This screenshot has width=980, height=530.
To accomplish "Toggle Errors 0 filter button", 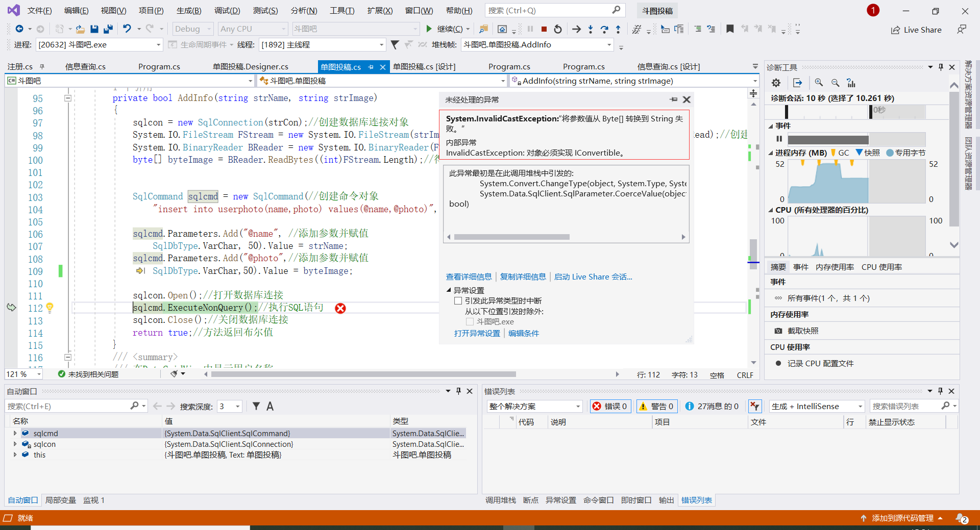I will [610, 406].
